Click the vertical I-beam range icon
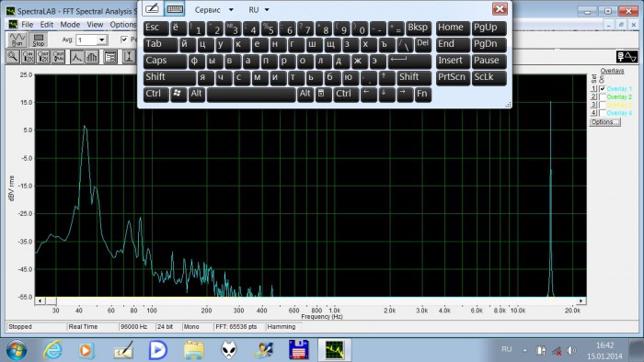 click(x=129, y=57)
